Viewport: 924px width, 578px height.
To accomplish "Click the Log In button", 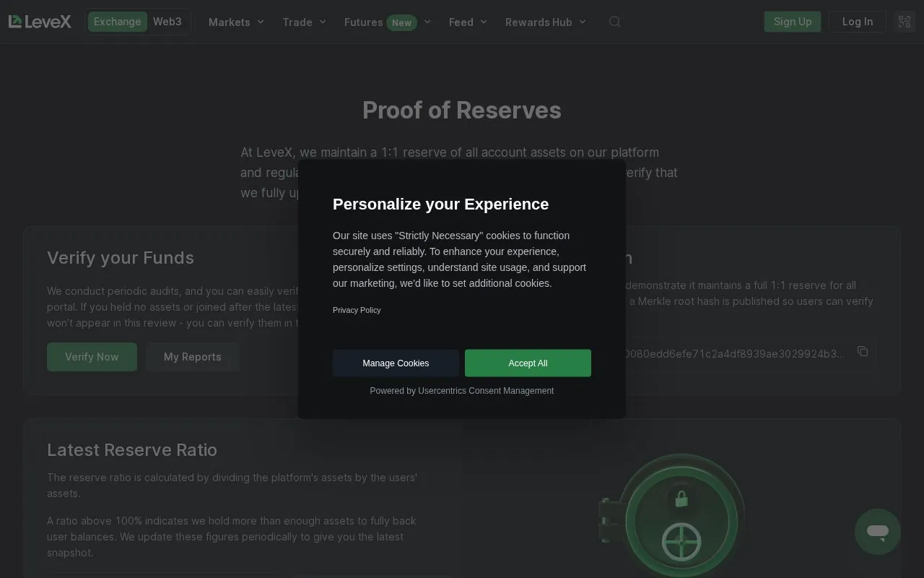I will [858, 22].
